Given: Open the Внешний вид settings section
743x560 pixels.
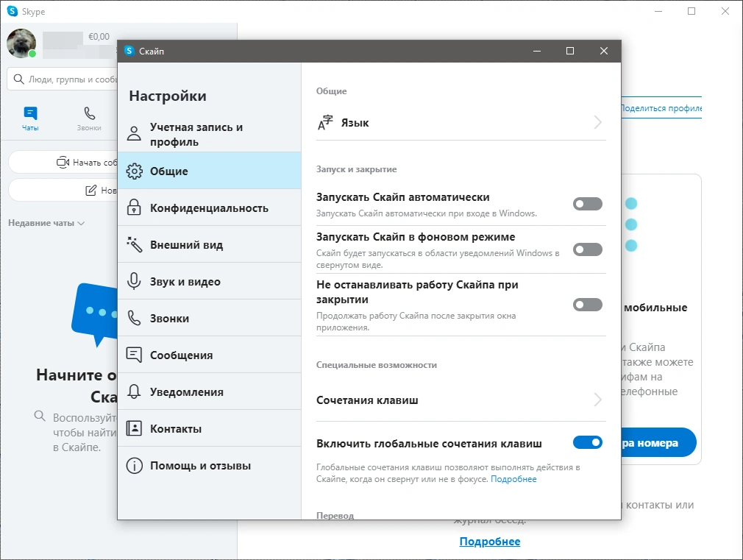Looking at the screenshot, I should pyautogui.click(x=209, y=244).
